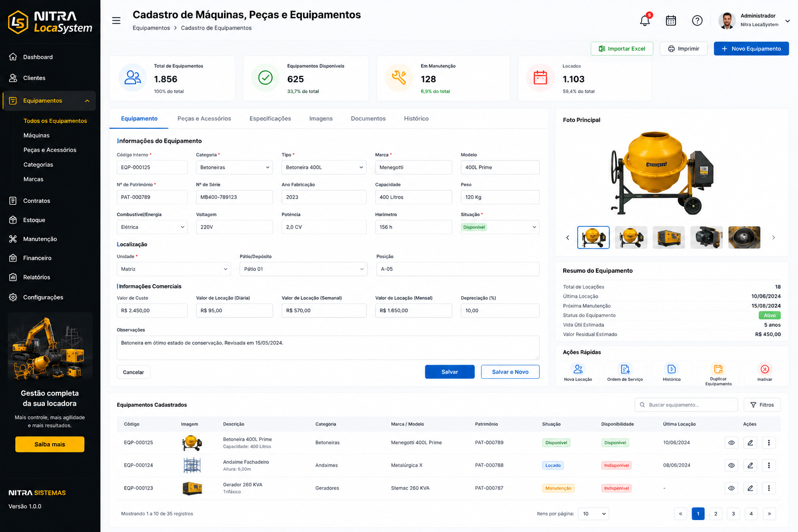The height and width of the screenshot is (532, 798).
Task: Open the Categoria dropdown showing Betoneiras
Action: (x=234, y=167)
